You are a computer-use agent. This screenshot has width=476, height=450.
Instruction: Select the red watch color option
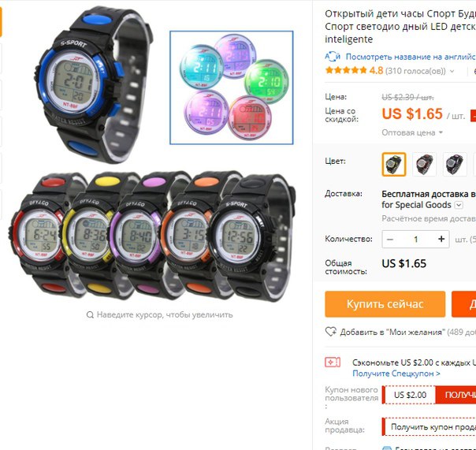424,164
